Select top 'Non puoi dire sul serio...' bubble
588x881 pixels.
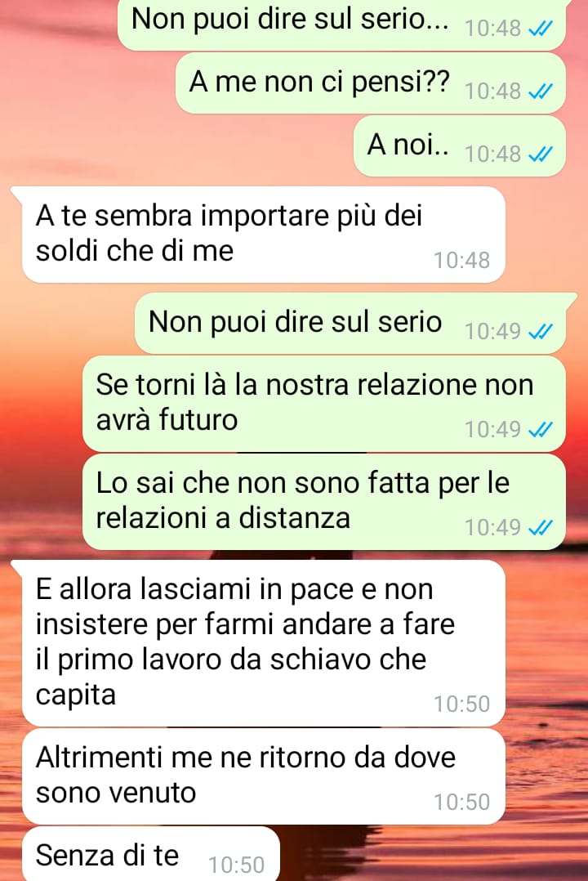coord(341,24)
